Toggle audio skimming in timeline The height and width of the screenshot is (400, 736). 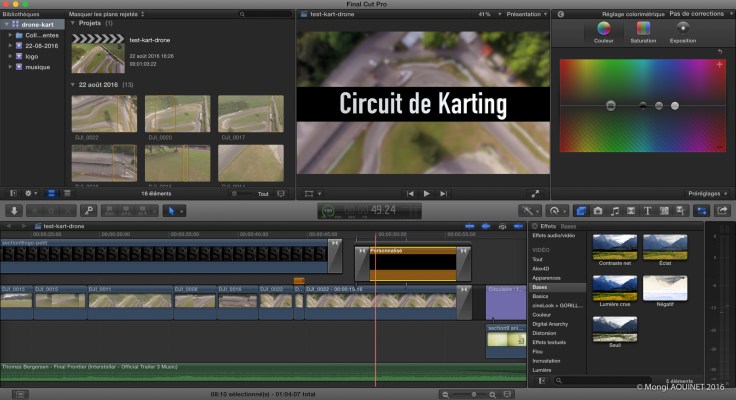point(485,227)
